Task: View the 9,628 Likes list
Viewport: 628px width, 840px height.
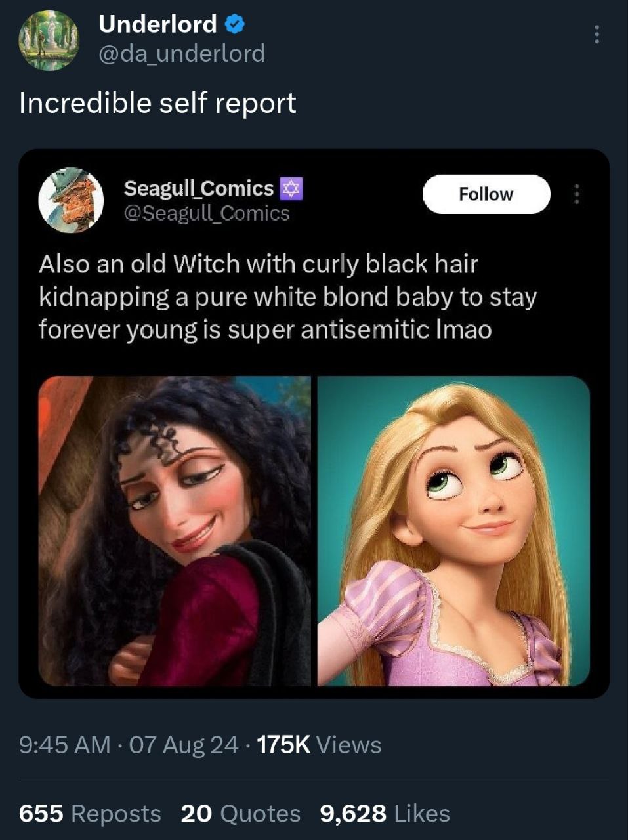Action: [x=385, y=813]
